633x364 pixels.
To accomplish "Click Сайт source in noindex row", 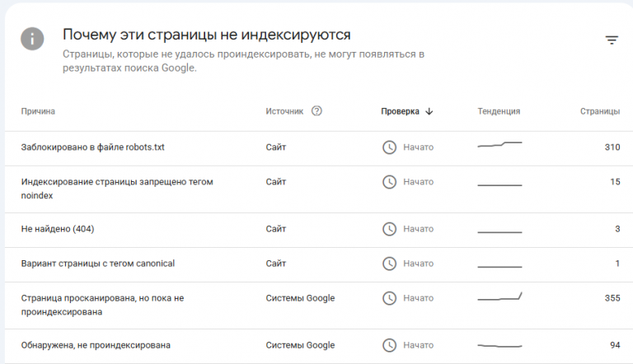I will [276, 182].
